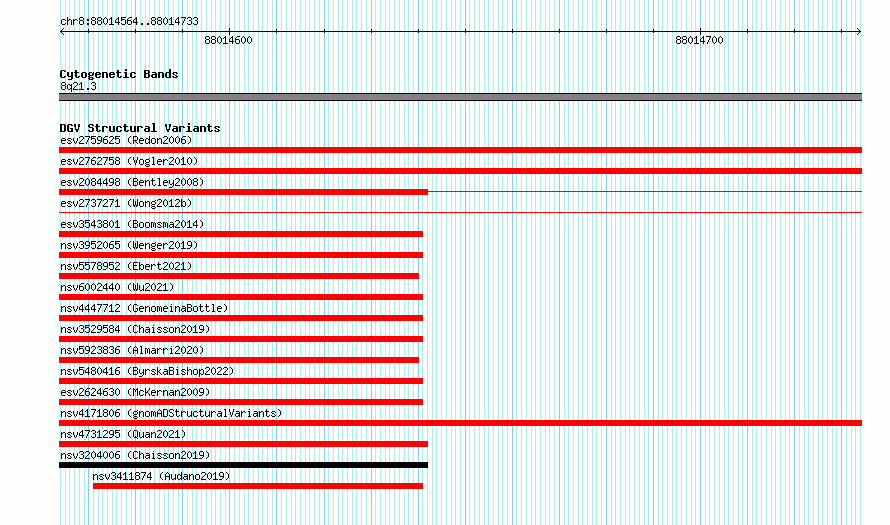The width and height of the screenshot is (890, 525).
Task: Select the red bar of nsv6002440
Action: tap(241, 297)
